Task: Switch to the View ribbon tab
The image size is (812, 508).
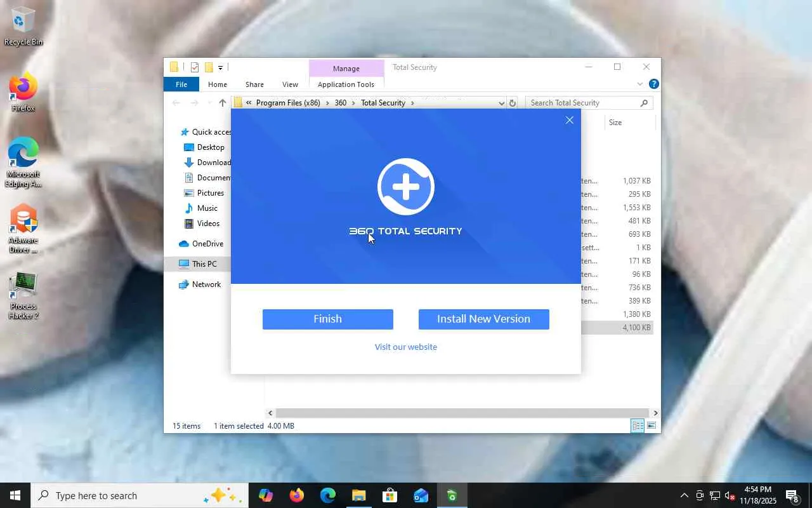Action: [x=290, y=84]
